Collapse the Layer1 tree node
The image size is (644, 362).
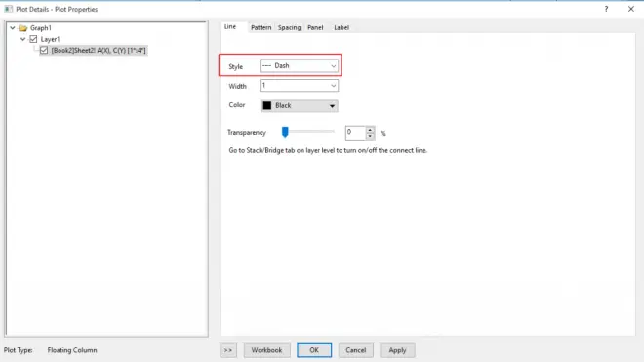pos(23,39)
